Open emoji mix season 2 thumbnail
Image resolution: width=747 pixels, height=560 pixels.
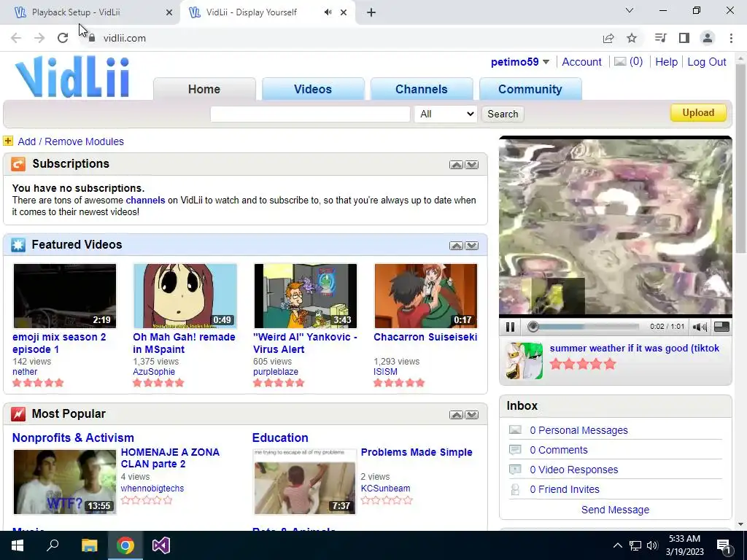point(65,296)
